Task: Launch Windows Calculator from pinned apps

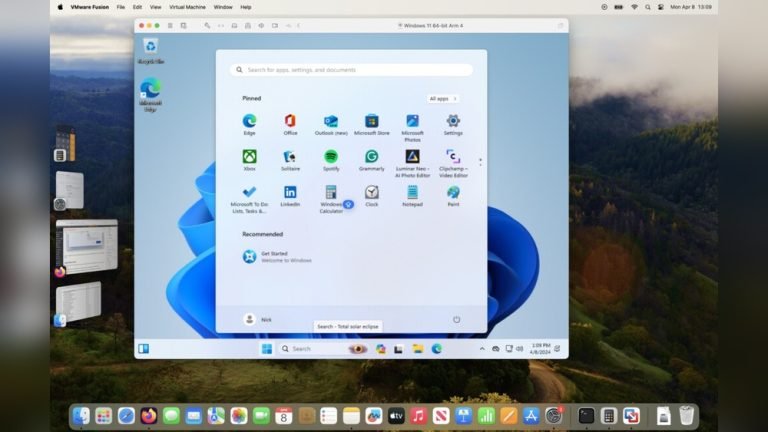Action: point(331,199)
